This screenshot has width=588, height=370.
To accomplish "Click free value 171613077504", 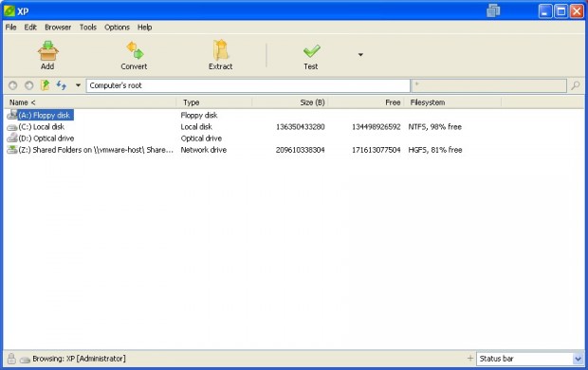I will pos(377,150).
